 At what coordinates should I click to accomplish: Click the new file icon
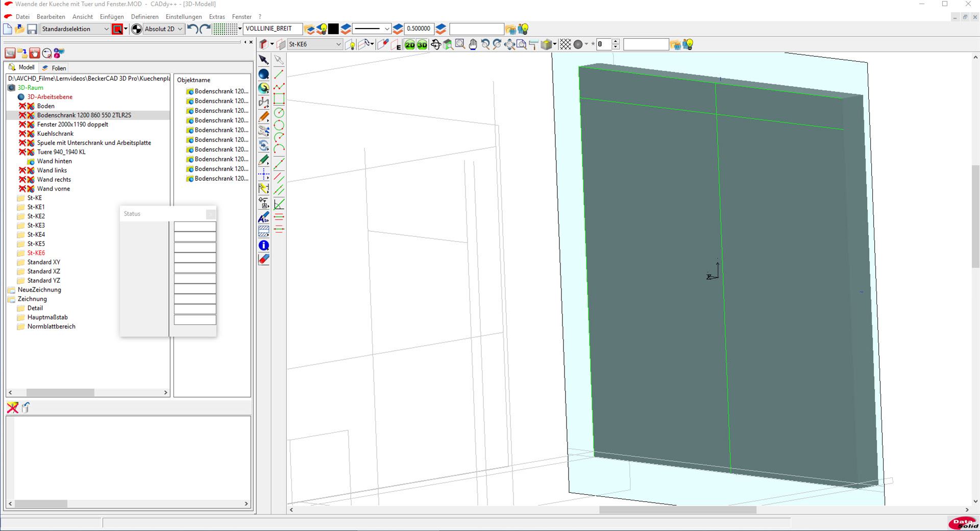click(x=8, y=29)
